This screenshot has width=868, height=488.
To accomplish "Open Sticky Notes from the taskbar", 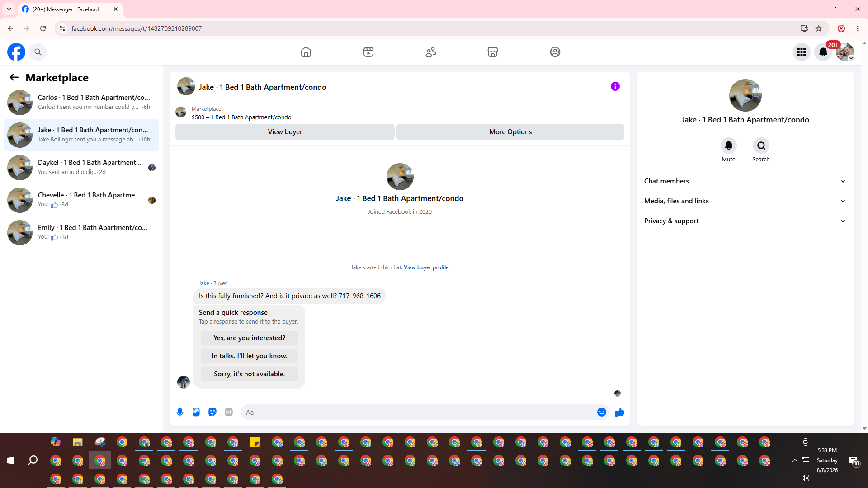I will pos(255,442).
